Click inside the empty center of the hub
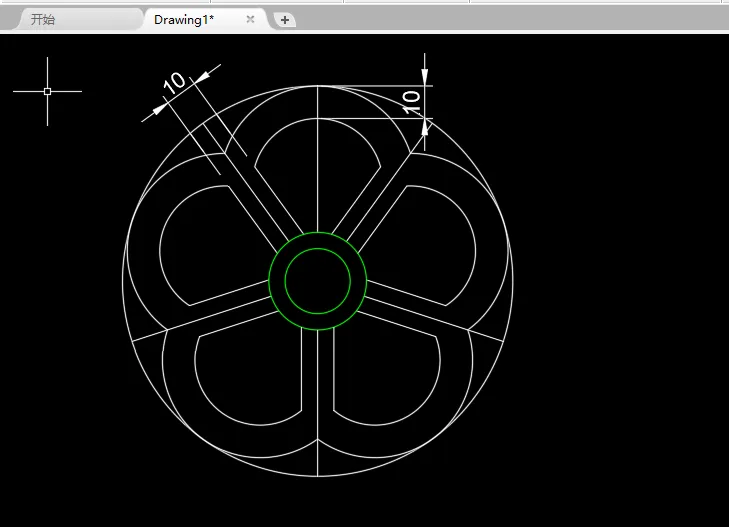729x527 pixels. pos(318,281)
